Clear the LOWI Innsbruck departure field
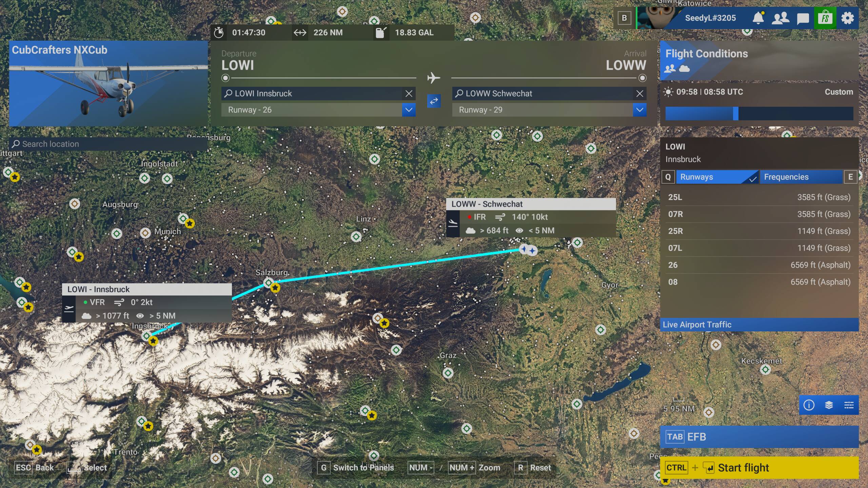This screenshot has height=488, width=868. 409,94
